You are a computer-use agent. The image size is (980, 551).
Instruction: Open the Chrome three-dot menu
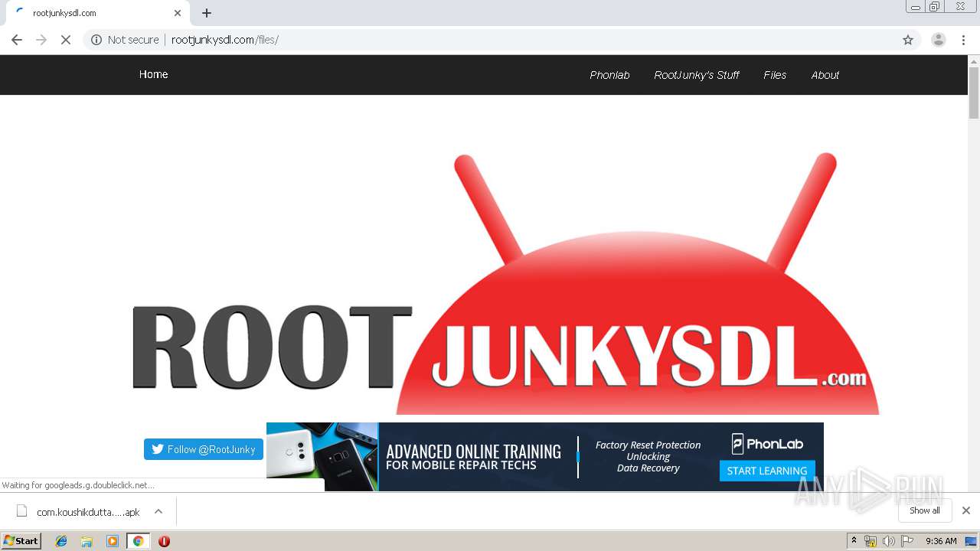[963, 40]
